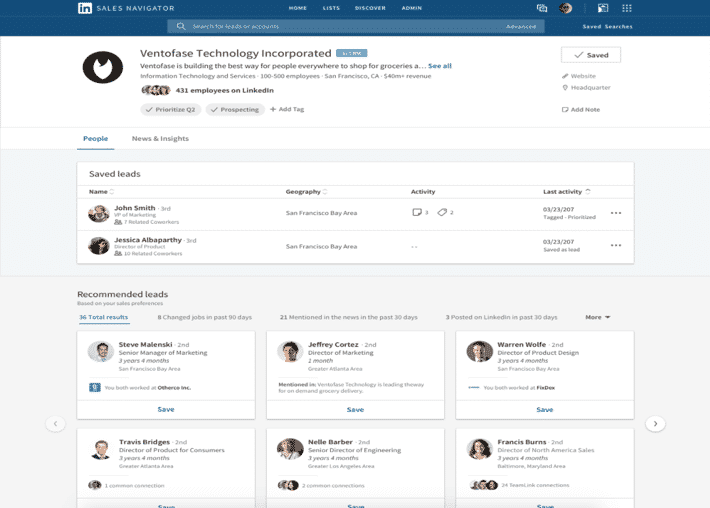
Task: Go to the next recommended leads page
Action: point(655,424)
